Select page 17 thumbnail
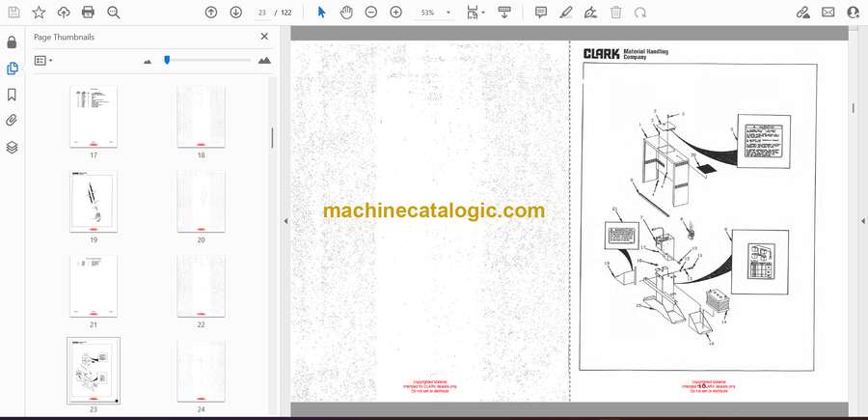This screenshot has width=868, height=420. point(94,117)
